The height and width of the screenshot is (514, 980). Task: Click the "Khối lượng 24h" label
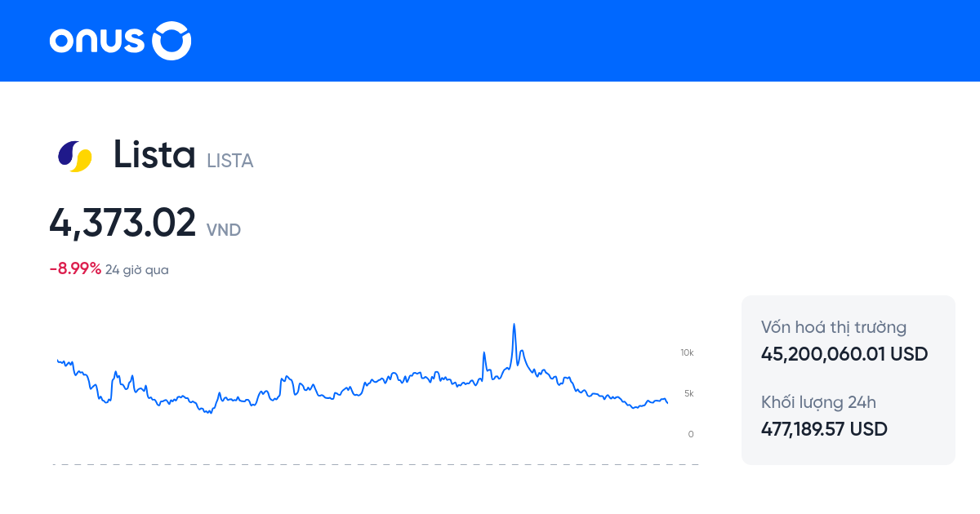pyautogui.click(x=818, y=402)
